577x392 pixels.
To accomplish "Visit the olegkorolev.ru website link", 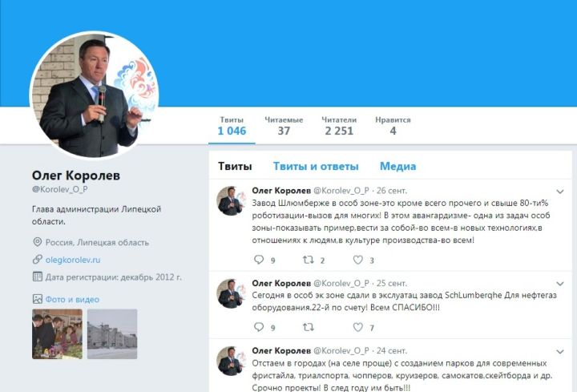I will (x=73, y=260).
